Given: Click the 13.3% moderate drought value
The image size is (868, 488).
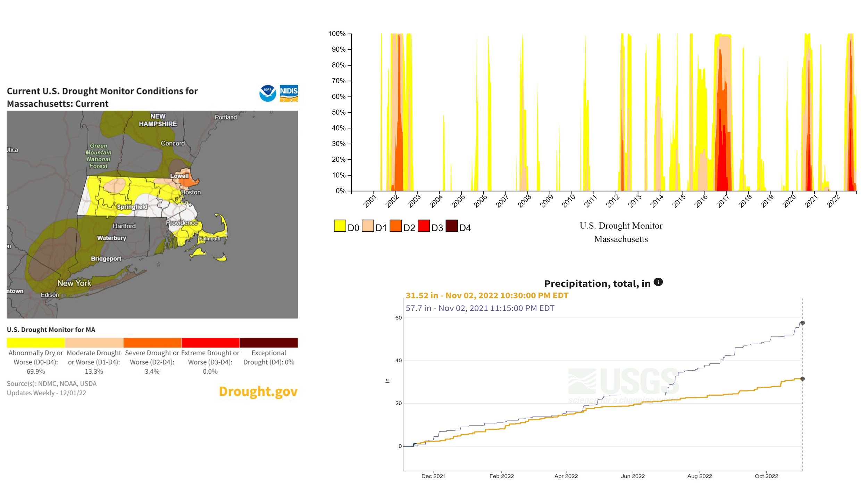Looking at the screenshot, I should 94,371.
